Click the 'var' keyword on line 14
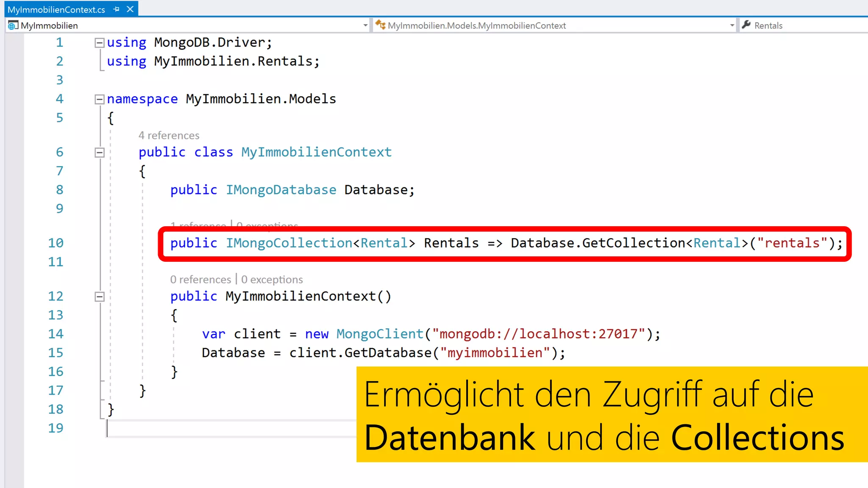868x488 pixels. pyautogui.click(x=214, y=334)
